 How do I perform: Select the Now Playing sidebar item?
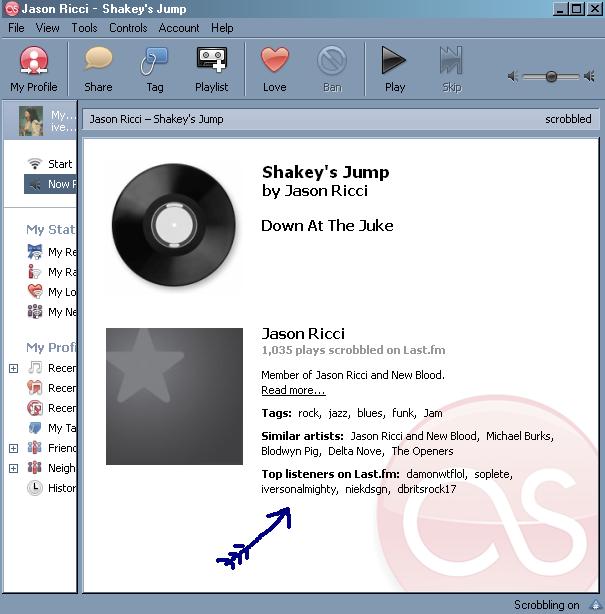pos(50,184)
